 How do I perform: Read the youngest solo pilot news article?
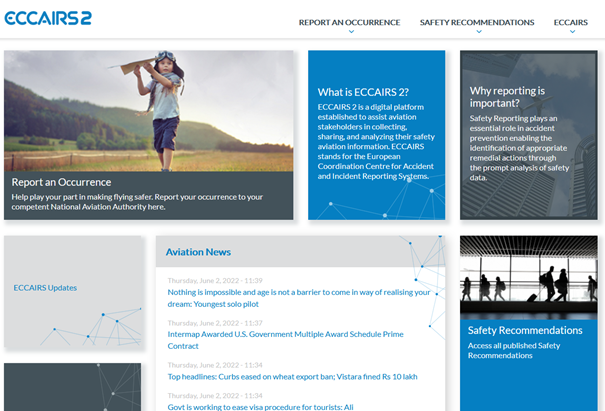tap(299, 298)
